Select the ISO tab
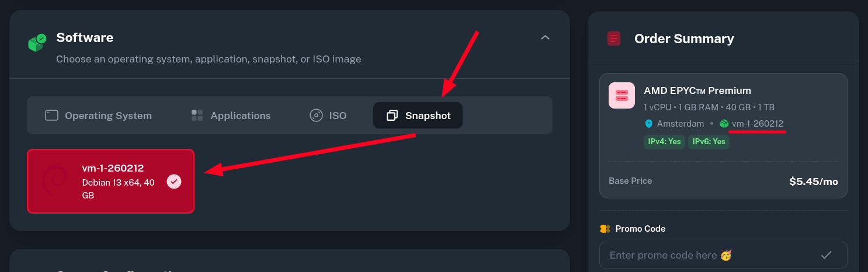This screenshot has width=868, height=272. [328, 116]
